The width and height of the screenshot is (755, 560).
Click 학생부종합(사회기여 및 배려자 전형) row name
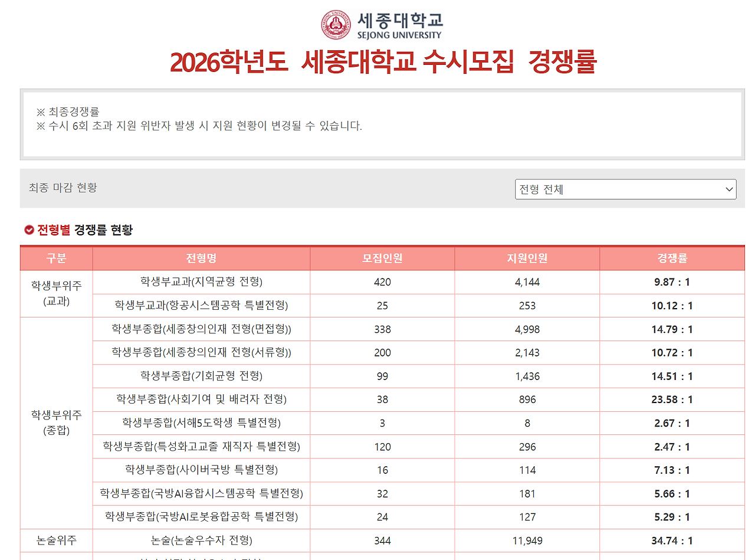(x=201, y=399)
